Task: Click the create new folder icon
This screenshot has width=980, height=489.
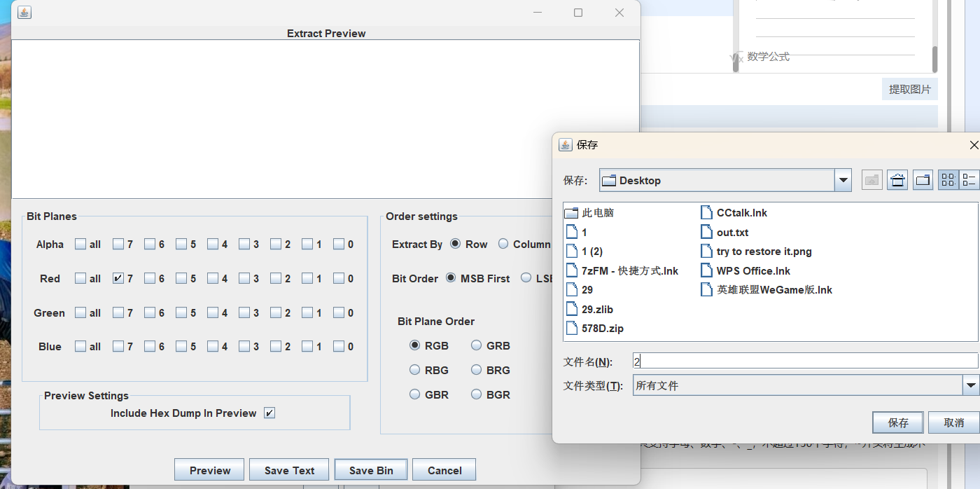Action: [x=923, y=180]
